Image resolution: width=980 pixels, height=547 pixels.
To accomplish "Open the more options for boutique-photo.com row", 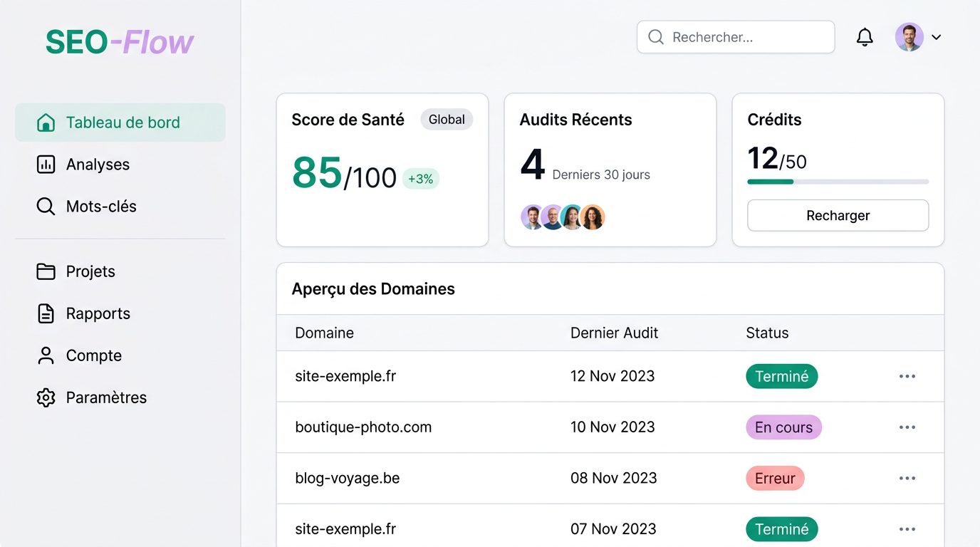I will point(907,427).
